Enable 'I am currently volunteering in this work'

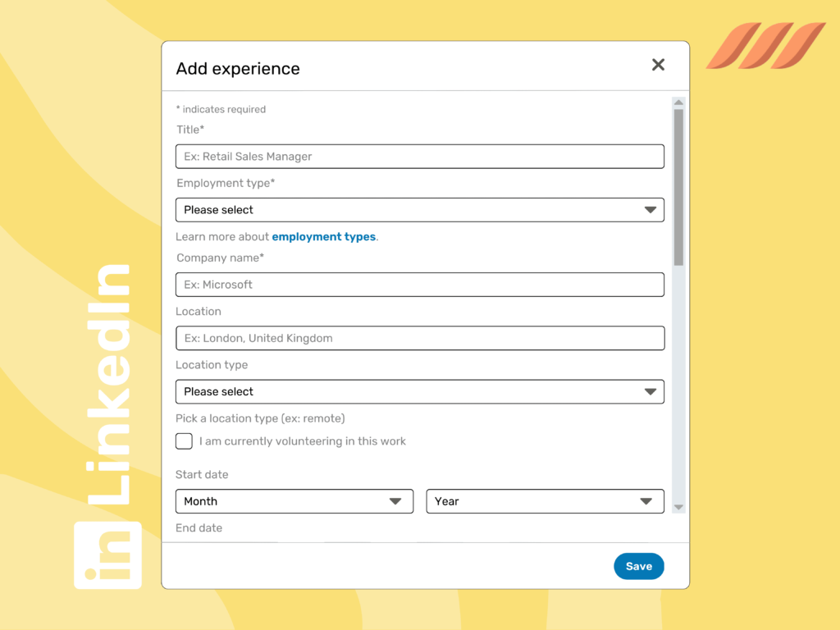coord(184,441)
